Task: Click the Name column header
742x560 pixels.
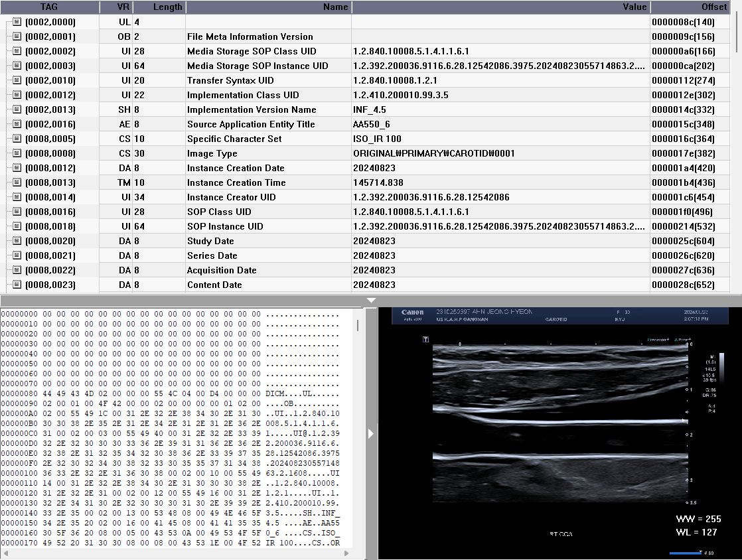Action: click(x=269, y=7)
